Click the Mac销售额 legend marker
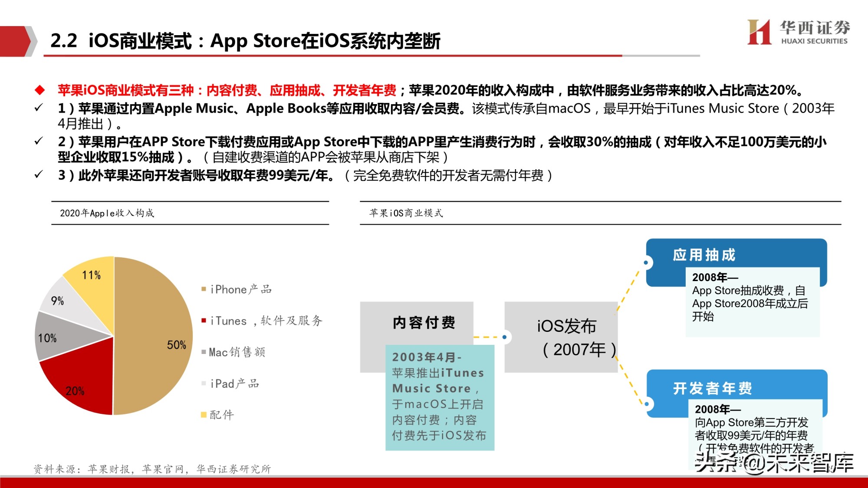The height and width of the screenshot is (488, 868). click(204, 352)
